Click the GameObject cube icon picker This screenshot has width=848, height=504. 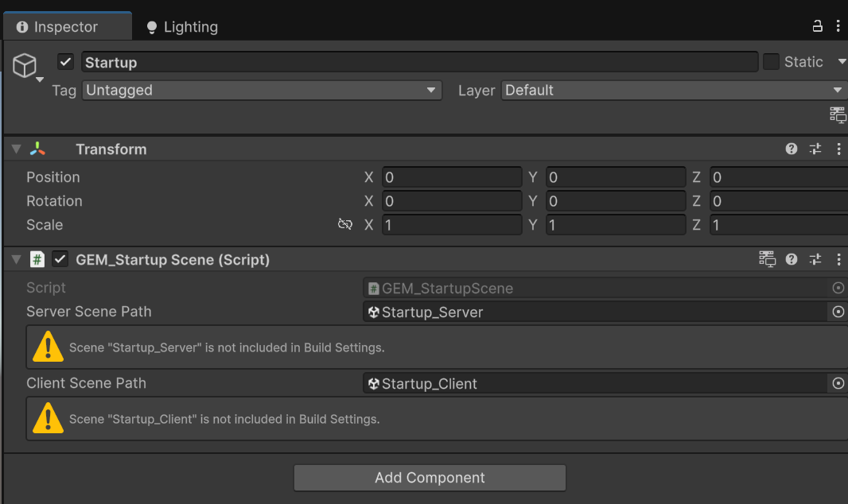tap(26, 65)
